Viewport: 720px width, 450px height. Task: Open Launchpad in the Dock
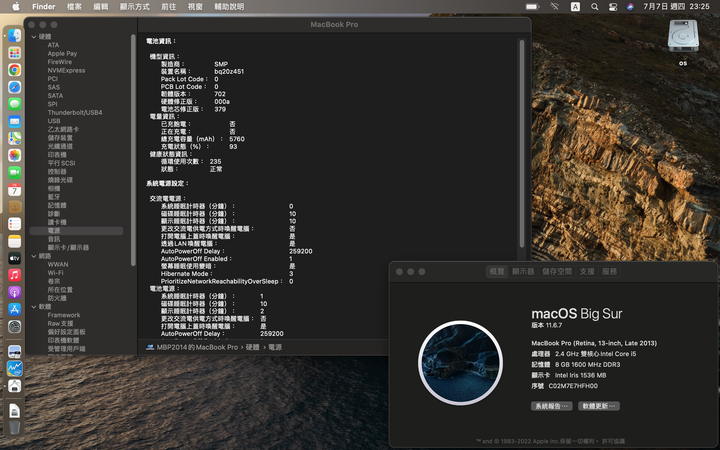(x=15, y=53)
